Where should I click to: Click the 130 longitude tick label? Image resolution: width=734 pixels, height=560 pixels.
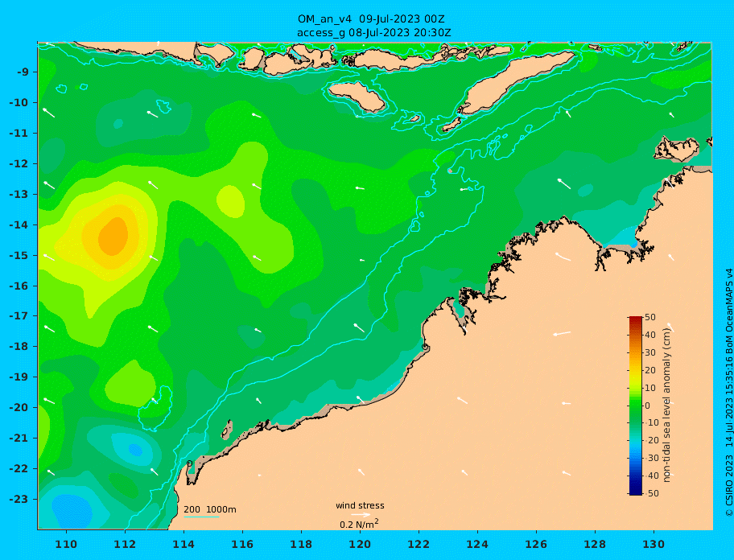(654, 544)
